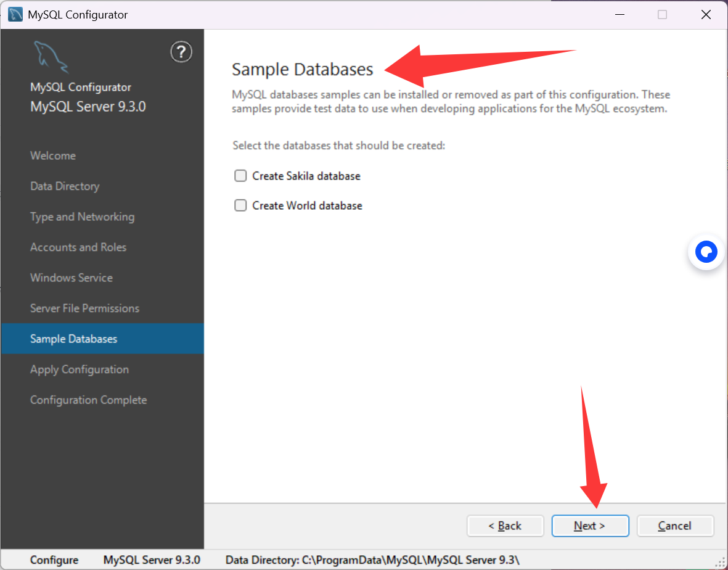Enable Create World database checkbox
Viewport: 728px width, 570px height.
click(x=240, y=205)
